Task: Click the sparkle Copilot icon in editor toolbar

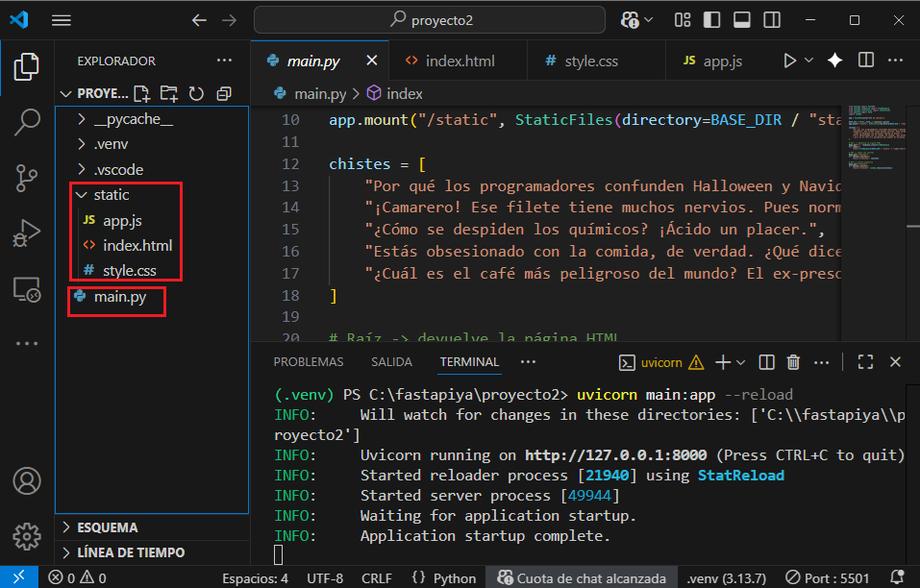Action: 835,61
